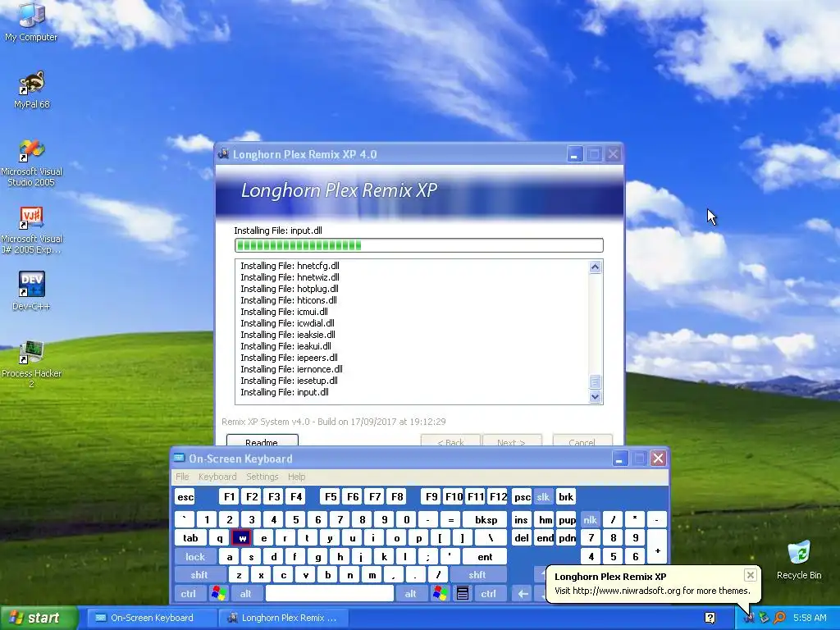
Task: Click the ent key
Action: (x=485, y=557)
